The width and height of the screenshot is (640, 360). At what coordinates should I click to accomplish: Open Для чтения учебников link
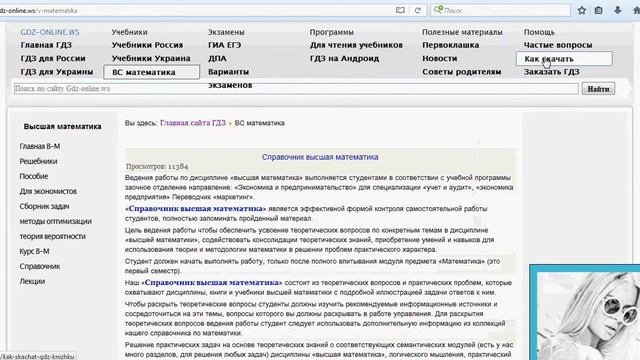[x=356, y=45]
